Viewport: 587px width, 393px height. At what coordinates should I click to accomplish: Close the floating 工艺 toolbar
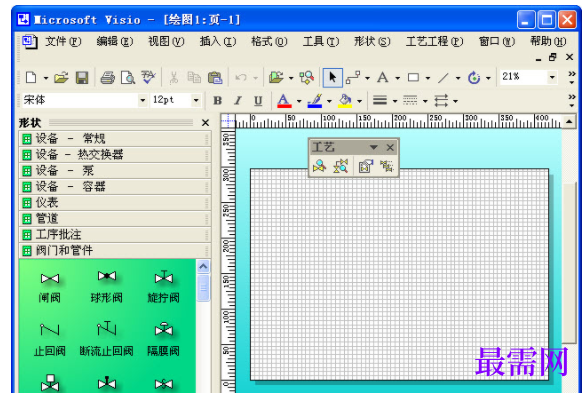tap(390, 147)
